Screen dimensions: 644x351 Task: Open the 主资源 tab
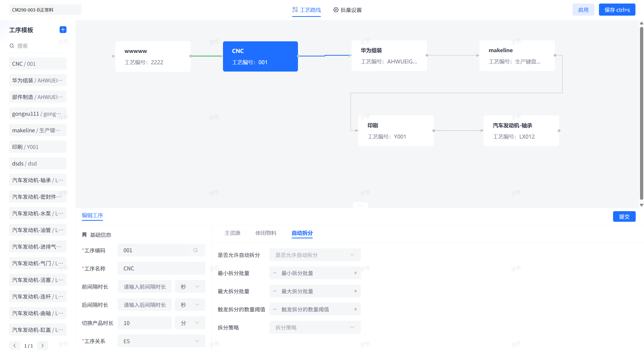click(x=232, y=233)
